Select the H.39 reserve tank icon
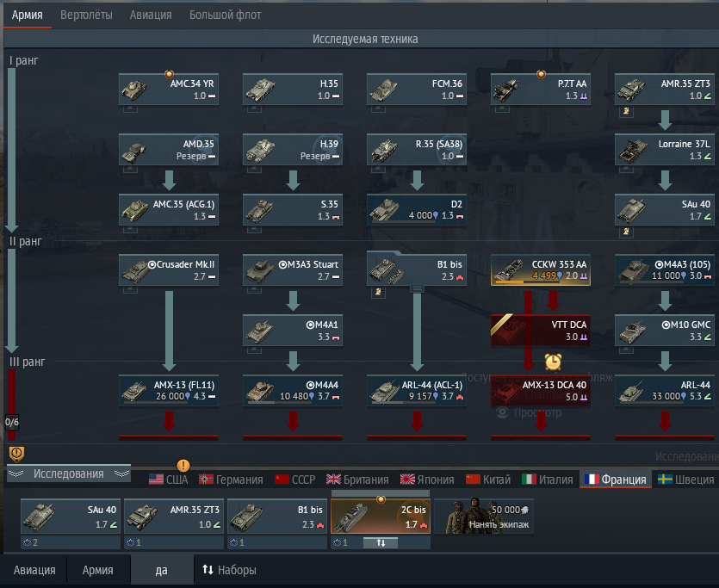The width and height of the screenshot is (719, 588). [259, 151]
